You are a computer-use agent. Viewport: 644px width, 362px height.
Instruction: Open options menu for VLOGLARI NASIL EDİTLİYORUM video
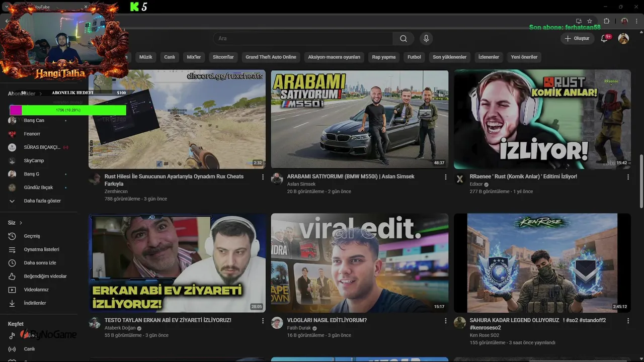[x=445, y=321]
